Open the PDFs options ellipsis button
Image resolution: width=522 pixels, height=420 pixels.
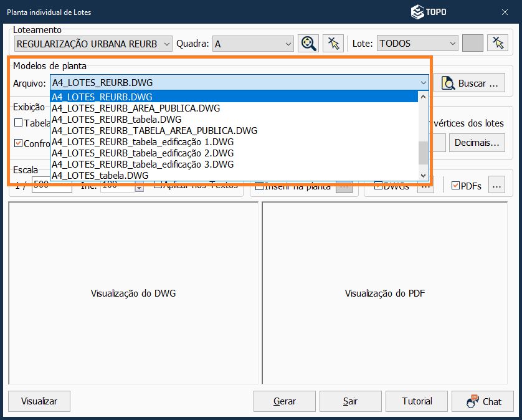[496, 186]
